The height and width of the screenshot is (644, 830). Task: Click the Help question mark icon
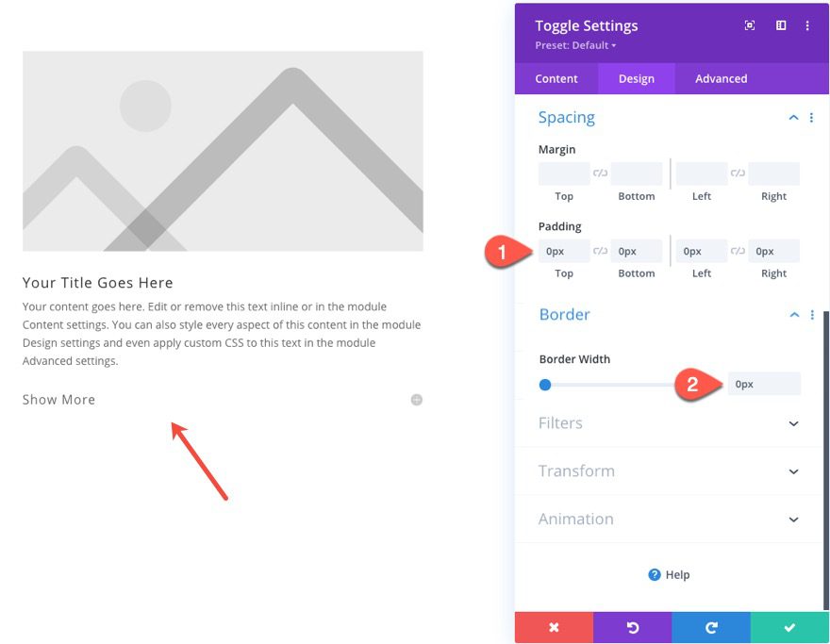point(654,574)
